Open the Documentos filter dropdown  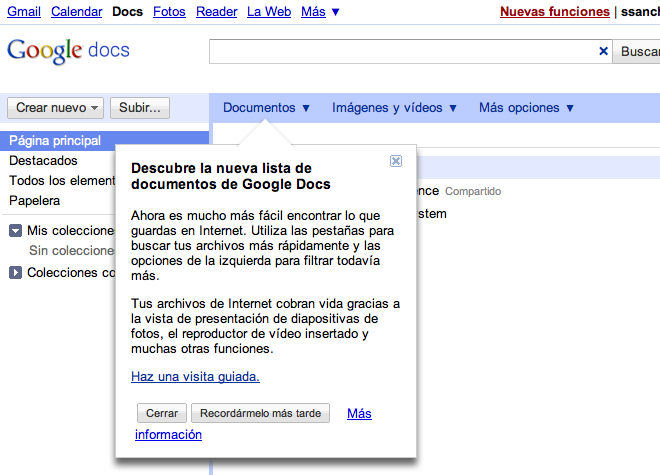[266, 108]
